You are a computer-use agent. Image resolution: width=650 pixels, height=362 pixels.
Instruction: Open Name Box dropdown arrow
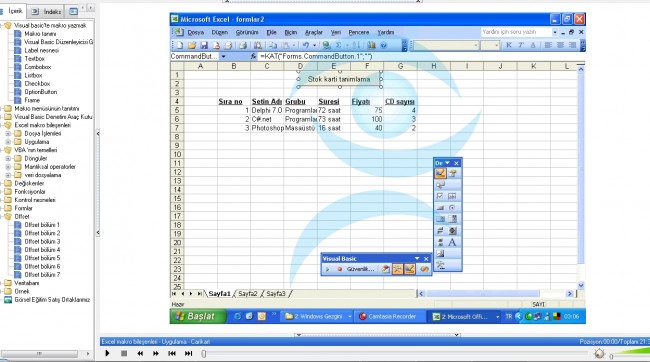click(223, 56)
